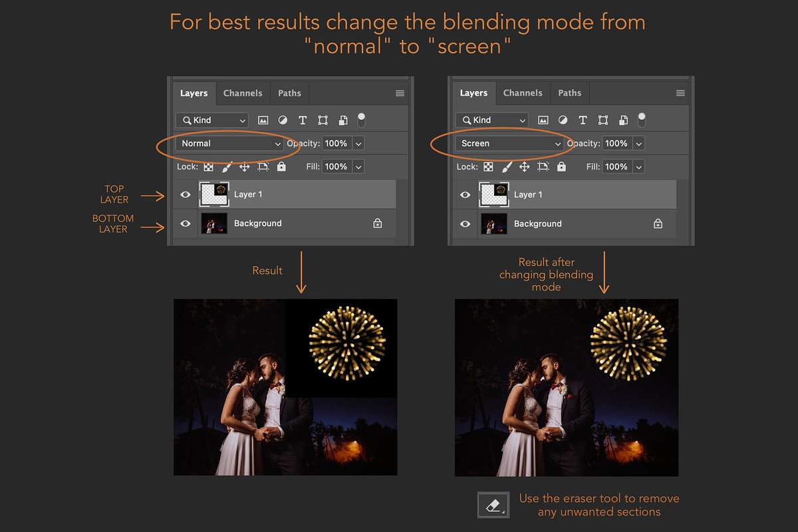Open the Kind filter dropdown in the Screen-mode panel

pos(492,120)
